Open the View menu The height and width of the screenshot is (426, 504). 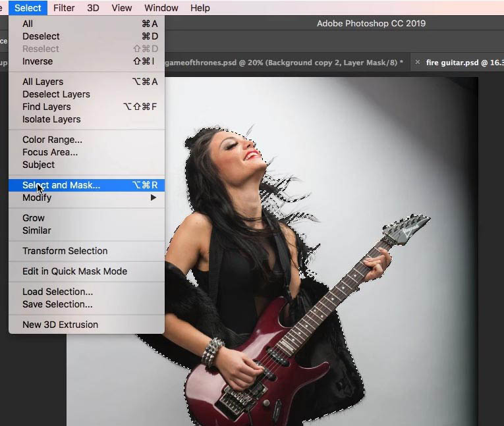coord(121,8)
